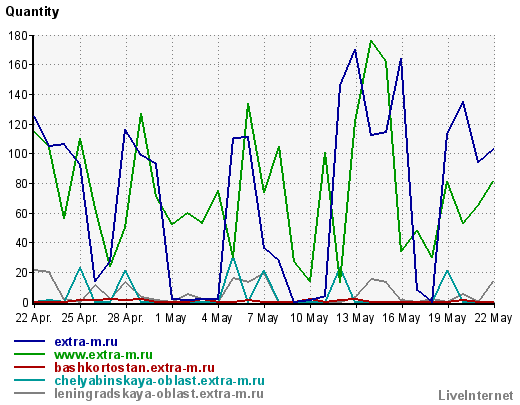The width and height of the screenshot is (520, 405).
Task: Click the 19 May date label
Action: coord(447,318)
